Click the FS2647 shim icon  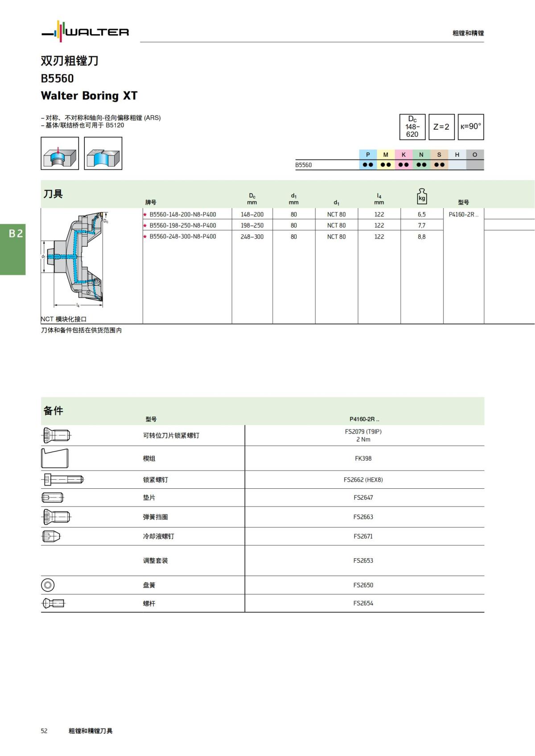coord(53,497)
